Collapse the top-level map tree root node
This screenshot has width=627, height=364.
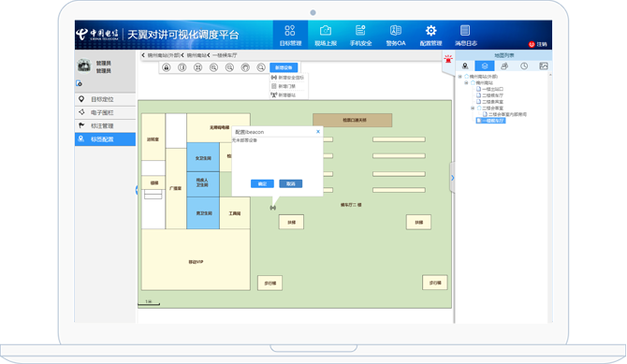[459, 77]
